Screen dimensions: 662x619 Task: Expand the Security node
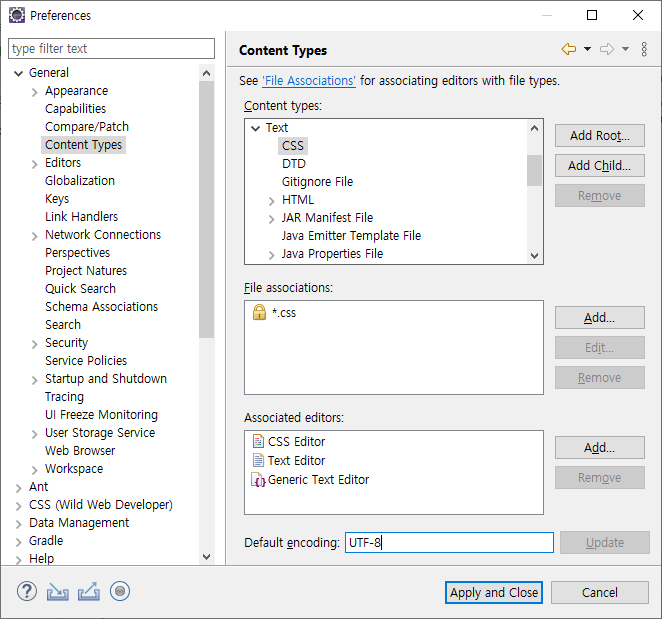[x=35, y=344]
